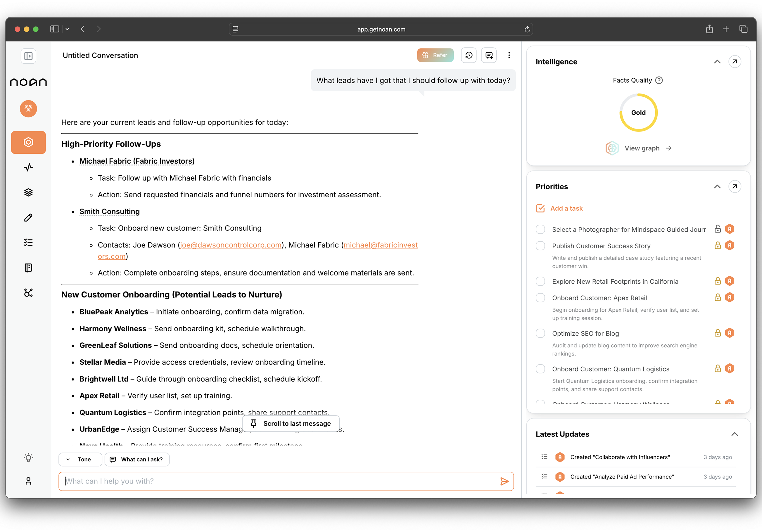This screenshot has height=532, width=762.
Task: Check off Publish Customer Success Story task
Action: pyautogui.click(x=540, y=246)
